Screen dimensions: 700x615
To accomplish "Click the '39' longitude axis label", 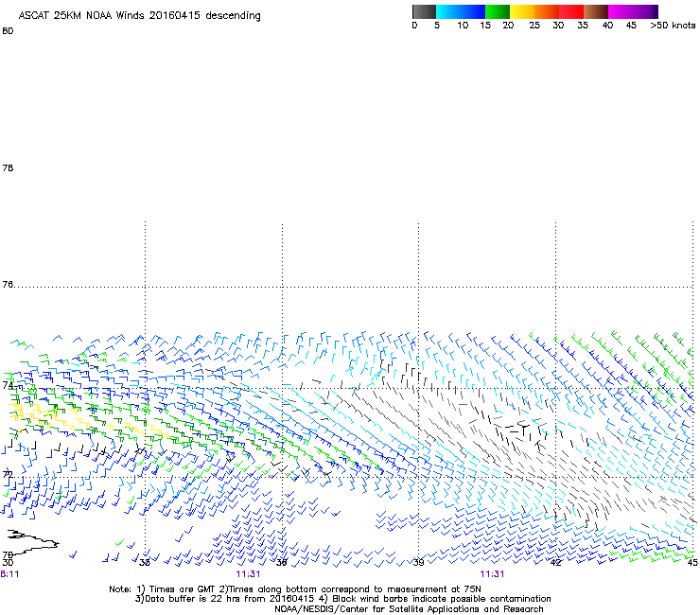I will 418,562.
